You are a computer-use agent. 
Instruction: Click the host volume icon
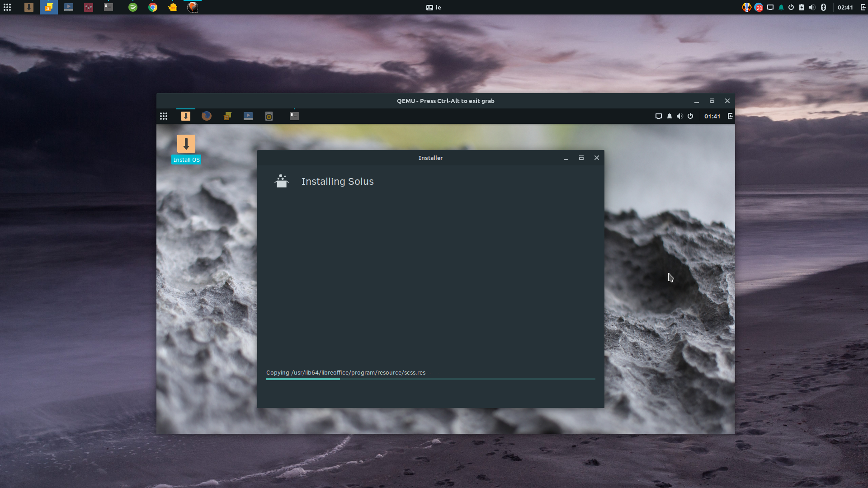coord(812,7)
